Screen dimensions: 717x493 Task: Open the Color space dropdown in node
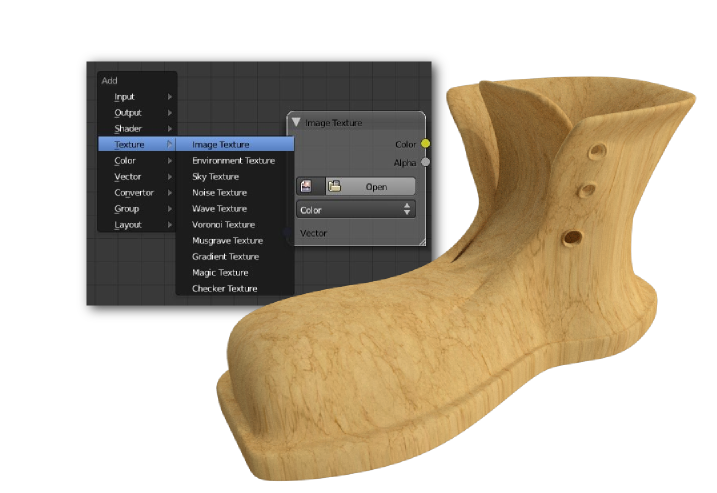356,209
